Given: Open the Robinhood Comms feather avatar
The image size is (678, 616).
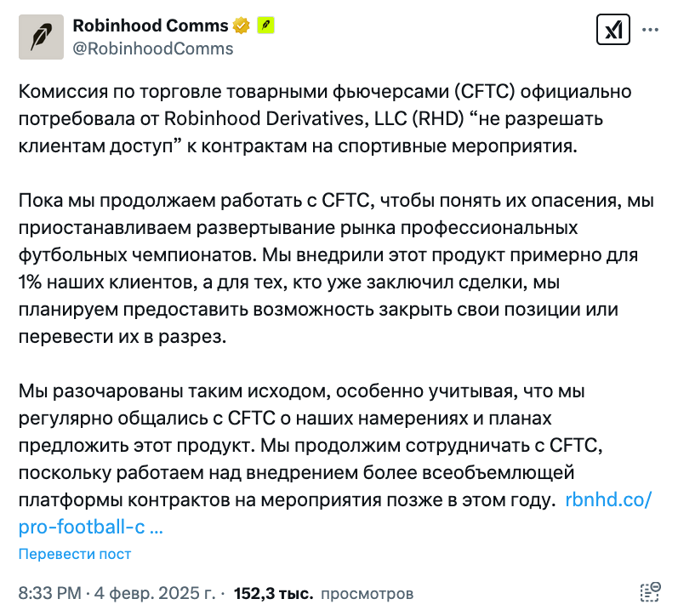Looking at the screenshot, I should [41, 37].
